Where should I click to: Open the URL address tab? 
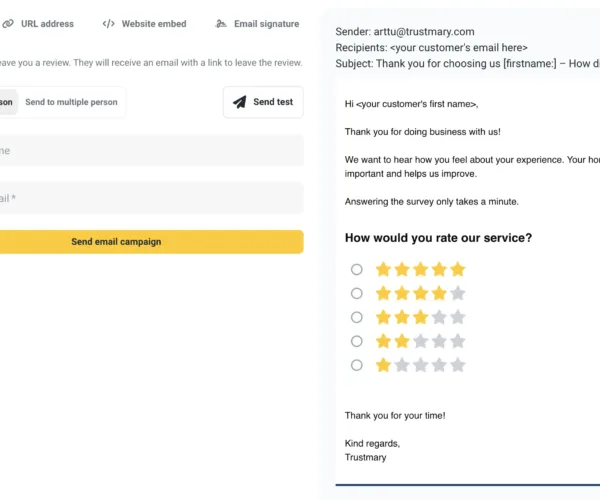38,24
